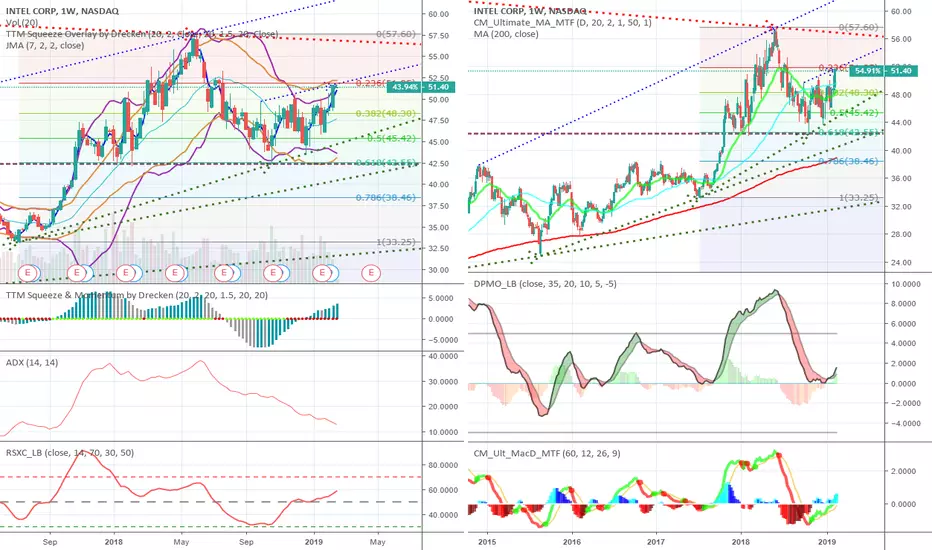The width and height of the screenshot is (932, 550).
Task: Click 40.0000 on the ADX scale
Action: pyautogui.click(x=443, y=356)
